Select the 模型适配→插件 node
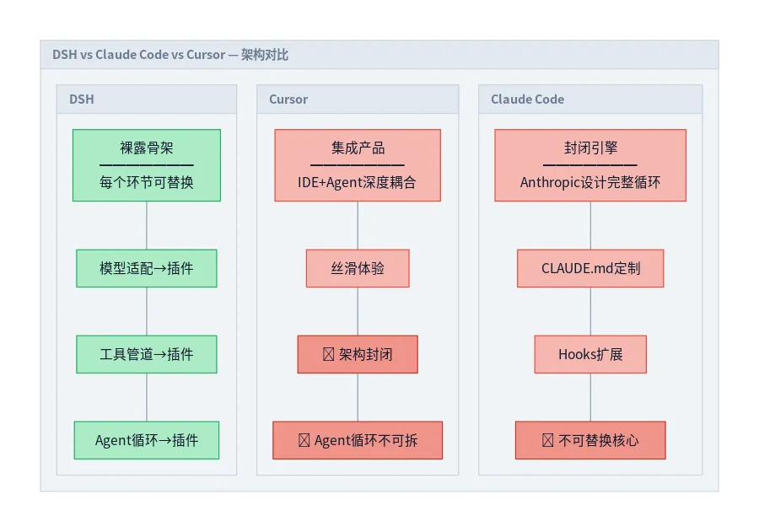The image size is (759, 532). click(x=147, y=268)
